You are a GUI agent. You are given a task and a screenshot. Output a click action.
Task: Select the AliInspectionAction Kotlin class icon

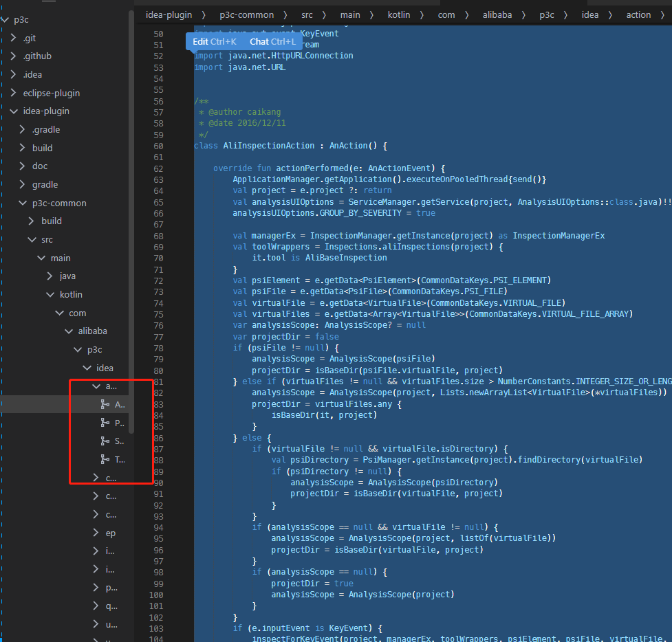(x=103, y=404)
